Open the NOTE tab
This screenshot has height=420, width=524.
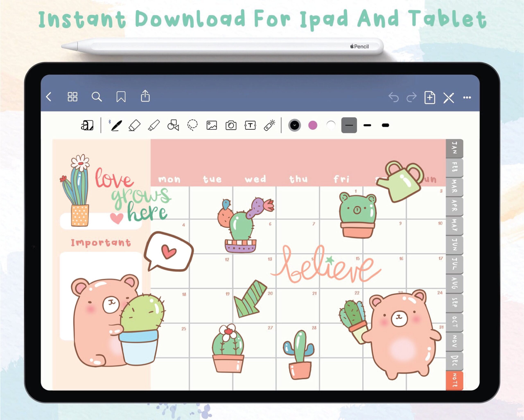454,380
